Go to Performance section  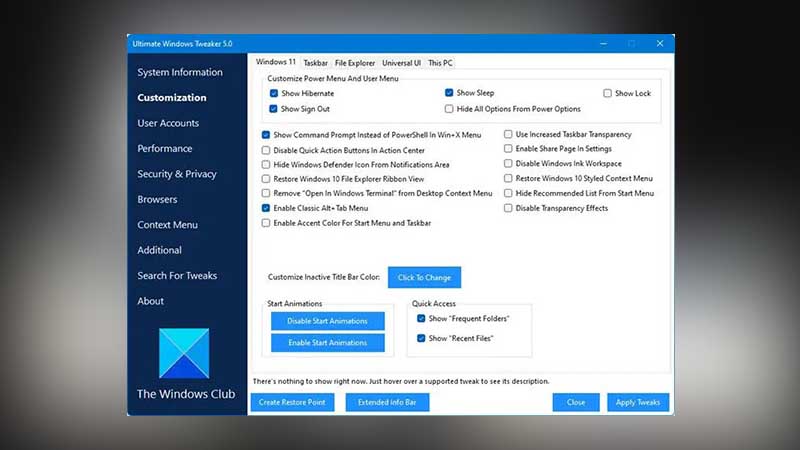[x=164, y=148]
